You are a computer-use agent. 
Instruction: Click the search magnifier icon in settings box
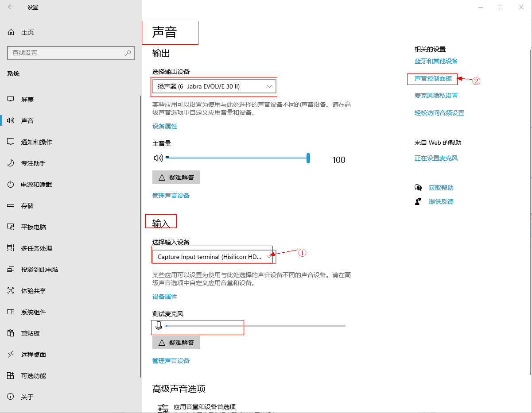[x=128, y=53]
